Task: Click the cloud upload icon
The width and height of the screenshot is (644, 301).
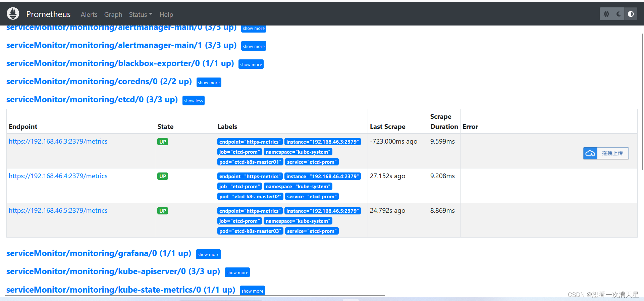Action: 590,153
